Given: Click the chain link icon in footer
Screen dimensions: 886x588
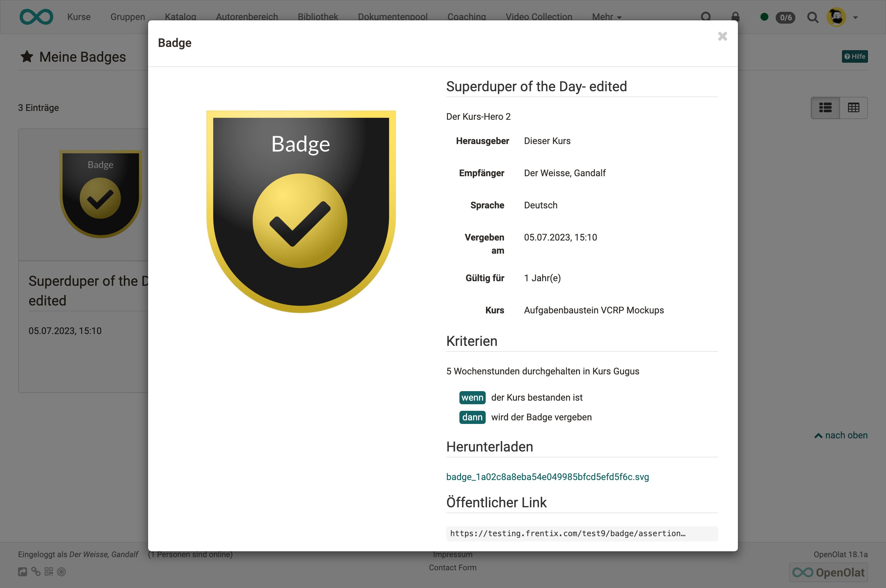Looking at the screenshot, I should [36, 572].
